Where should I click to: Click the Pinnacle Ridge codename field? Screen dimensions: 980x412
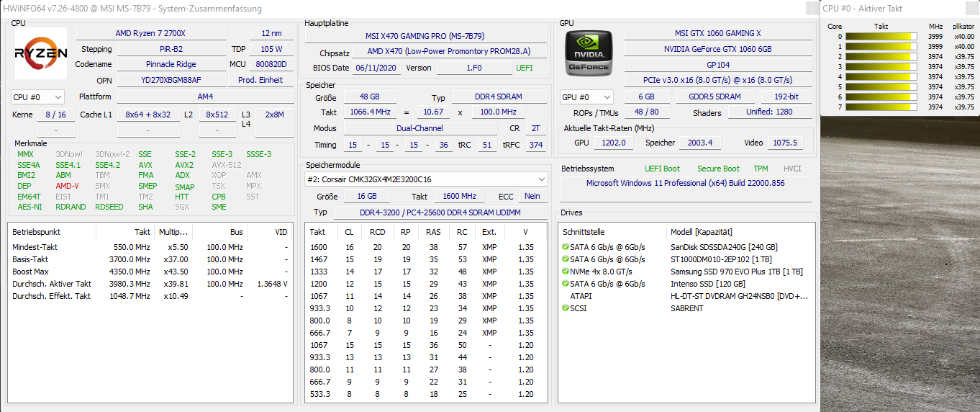tap(171, 65)
